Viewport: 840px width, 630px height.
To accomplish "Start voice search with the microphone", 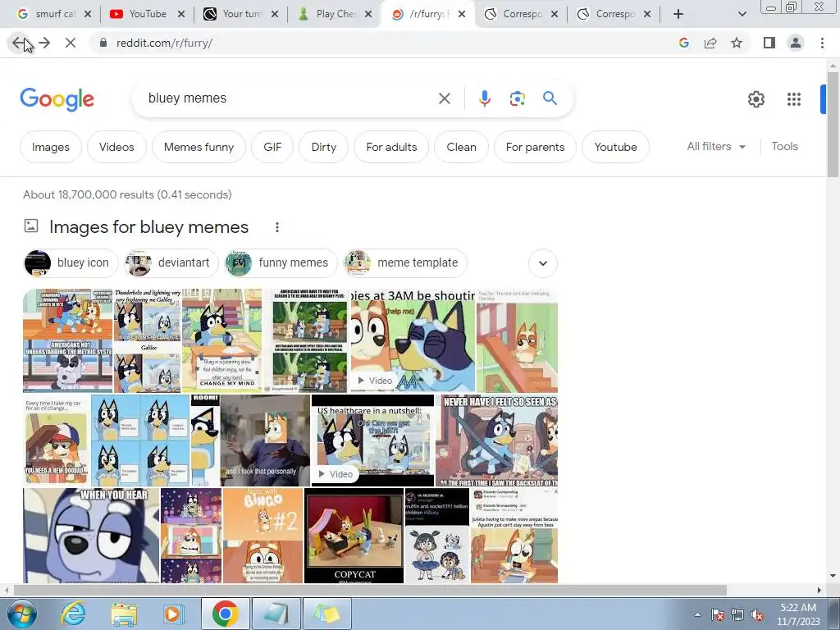I will tap(484, 98).
